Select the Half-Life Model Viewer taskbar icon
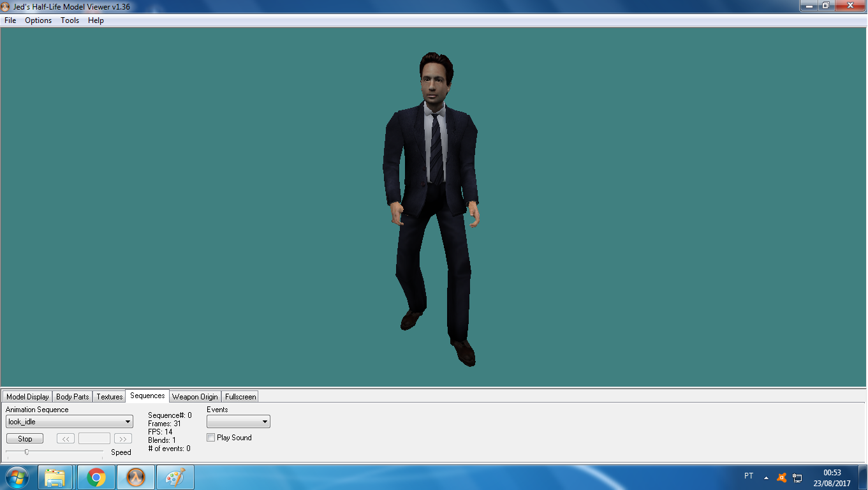868x490 pixels. click(136, 477)
